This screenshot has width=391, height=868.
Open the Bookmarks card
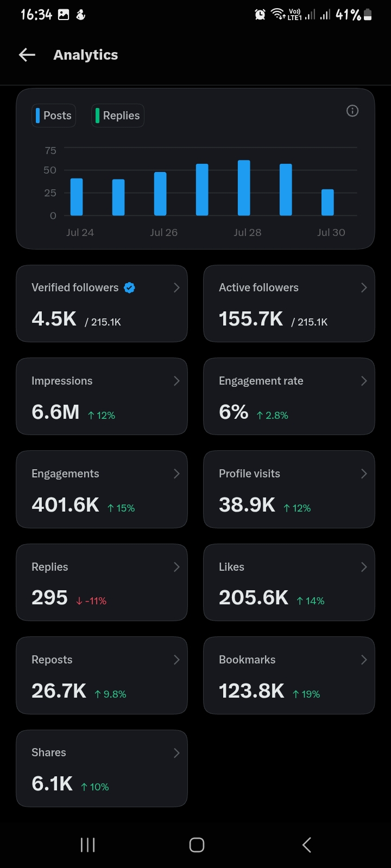[x=289, y=675]
